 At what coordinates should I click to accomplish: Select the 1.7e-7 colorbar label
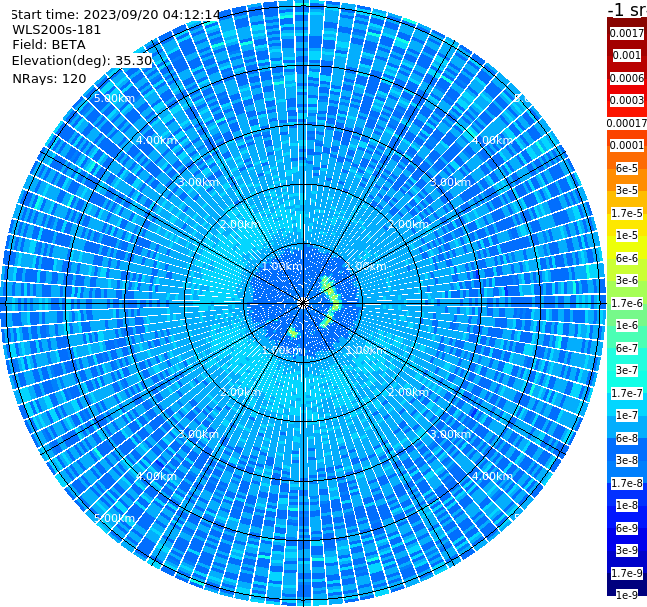tap(627, 393)
